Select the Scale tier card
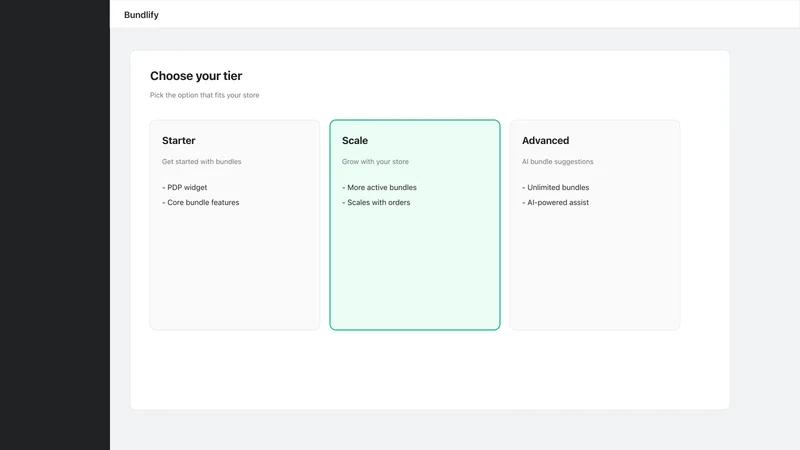800x450 pixels. (x=415, y=225)
